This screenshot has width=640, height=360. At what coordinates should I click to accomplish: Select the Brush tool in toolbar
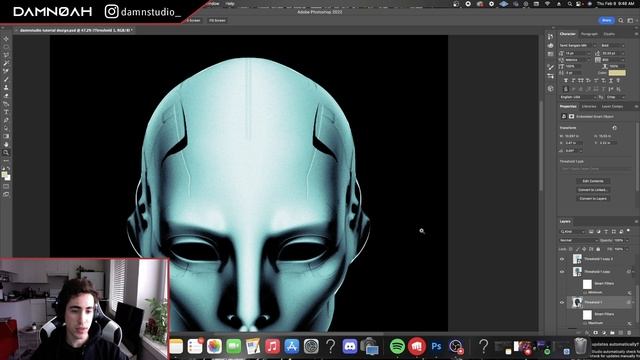(x=6, y=79)
